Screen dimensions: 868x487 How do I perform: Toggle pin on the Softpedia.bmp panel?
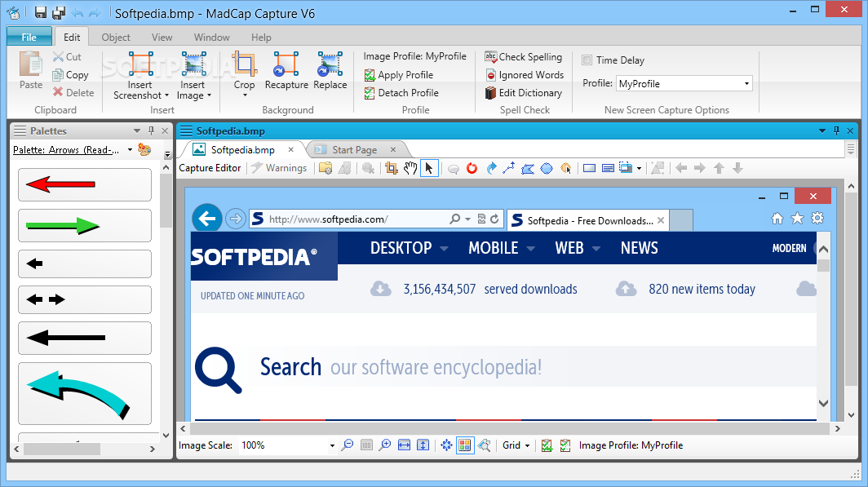[x=836, y=131]
